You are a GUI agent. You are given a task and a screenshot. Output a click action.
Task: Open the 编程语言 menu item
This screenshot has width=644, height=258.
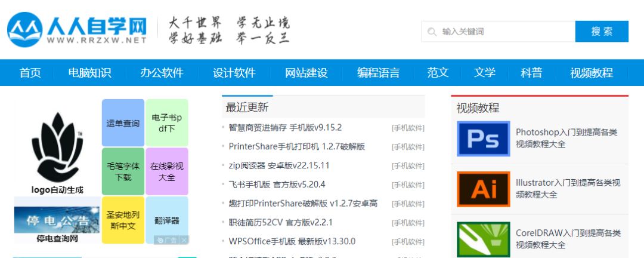[x=378, y=73]
